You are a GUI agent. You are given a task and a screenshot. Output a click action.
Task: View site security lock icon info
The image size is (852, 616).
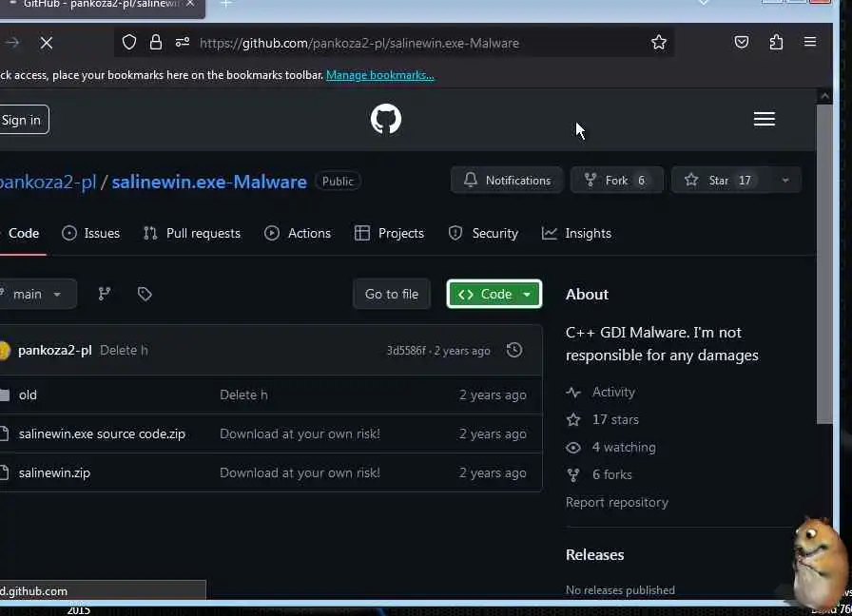[156, 43]
